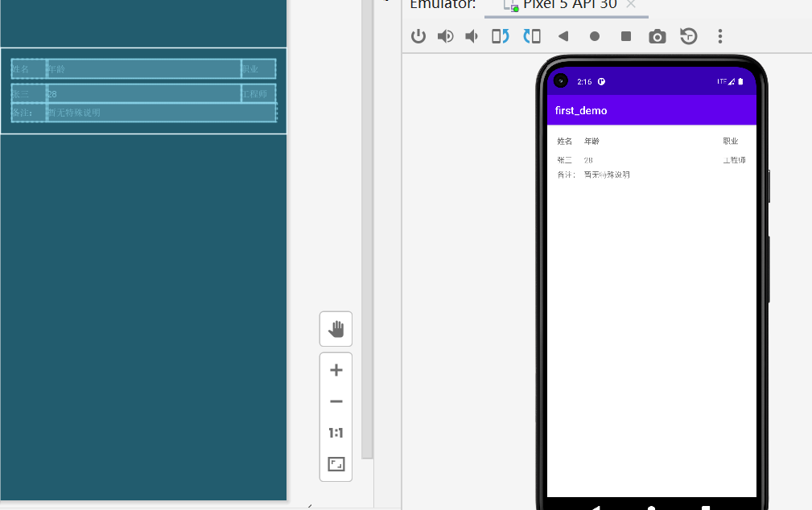Click 职业 text in the emulator screen
The width and height of the screenshot is (812, 510).
click(731, 141)
